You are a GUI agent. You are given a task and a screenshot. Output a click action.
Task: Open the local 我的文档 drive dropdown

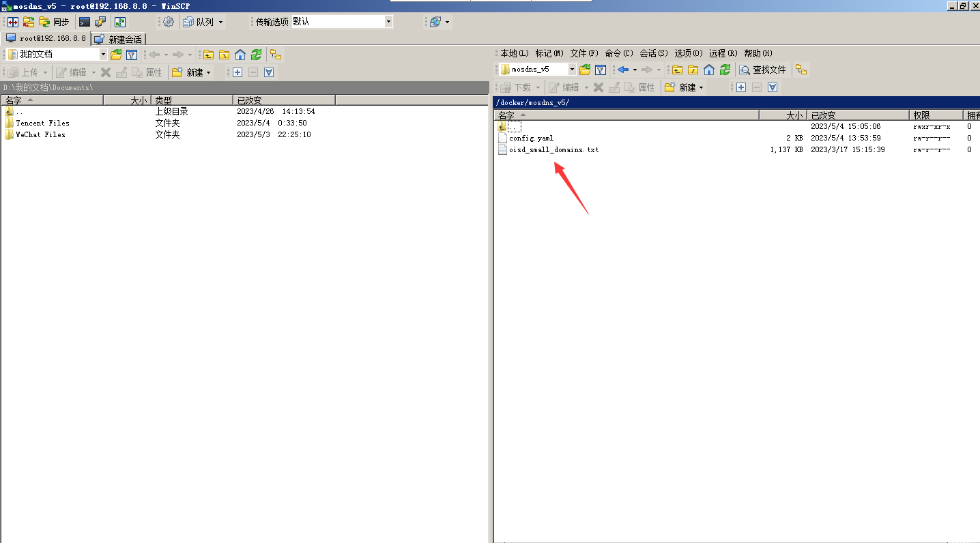pos(103,55)
